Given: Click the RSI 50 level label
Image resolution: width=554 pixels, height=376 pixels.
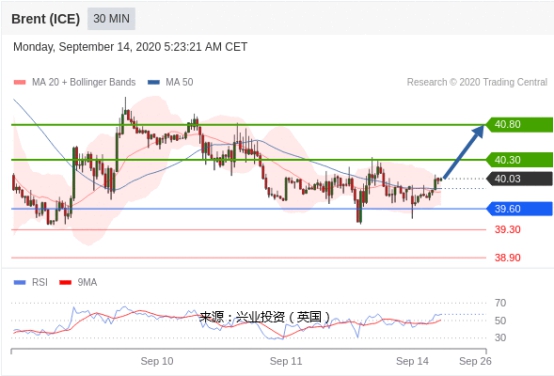Looking at the screenshot, I should coord(500,321).
